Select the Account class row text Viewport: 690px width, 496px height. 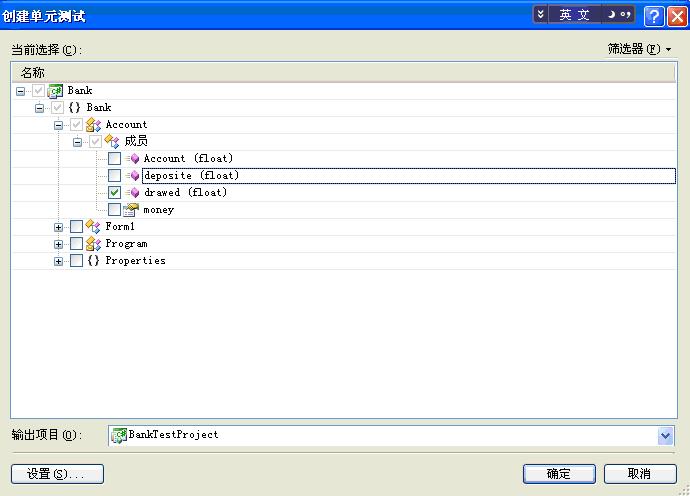(126, 125)
